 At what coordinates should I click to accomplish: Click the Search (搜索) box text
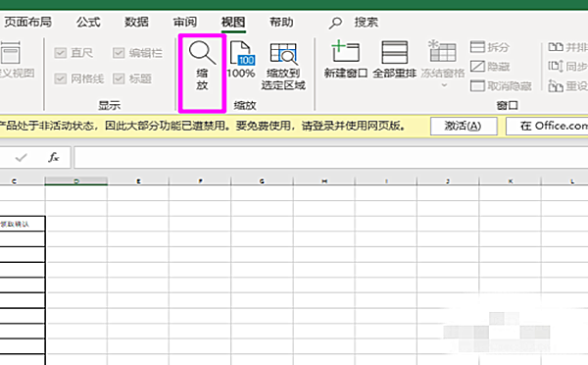(366, 23)
